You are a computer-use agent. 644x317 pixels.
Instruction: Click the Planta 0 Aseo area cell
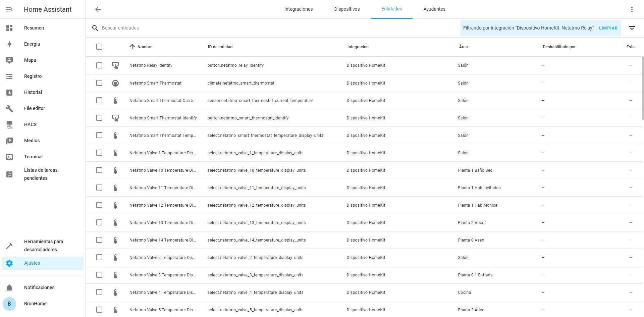pos(471,240)
